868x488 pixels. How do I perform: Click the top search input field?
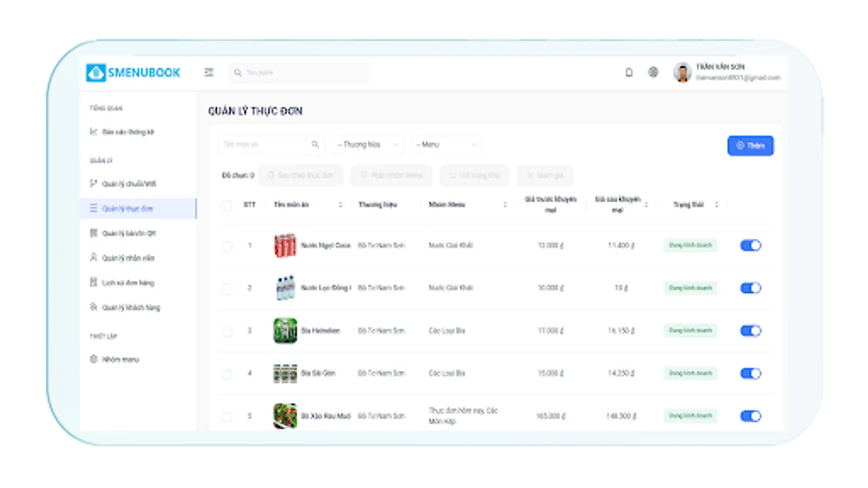300,72
